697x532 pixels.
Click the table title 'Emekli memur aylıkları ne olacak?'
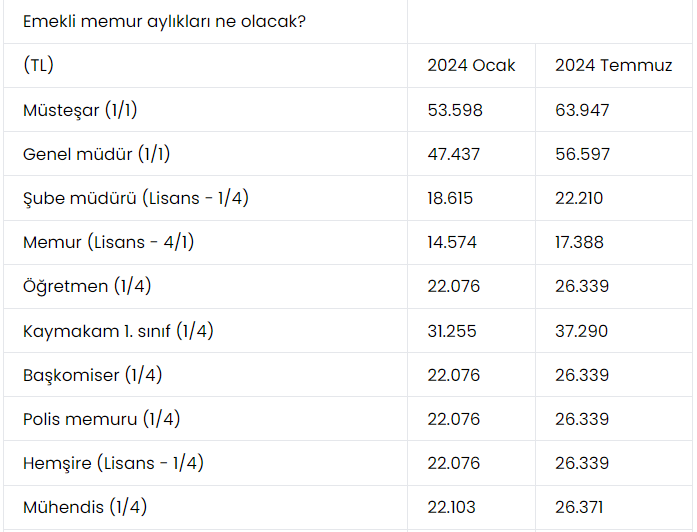point(164,21)
